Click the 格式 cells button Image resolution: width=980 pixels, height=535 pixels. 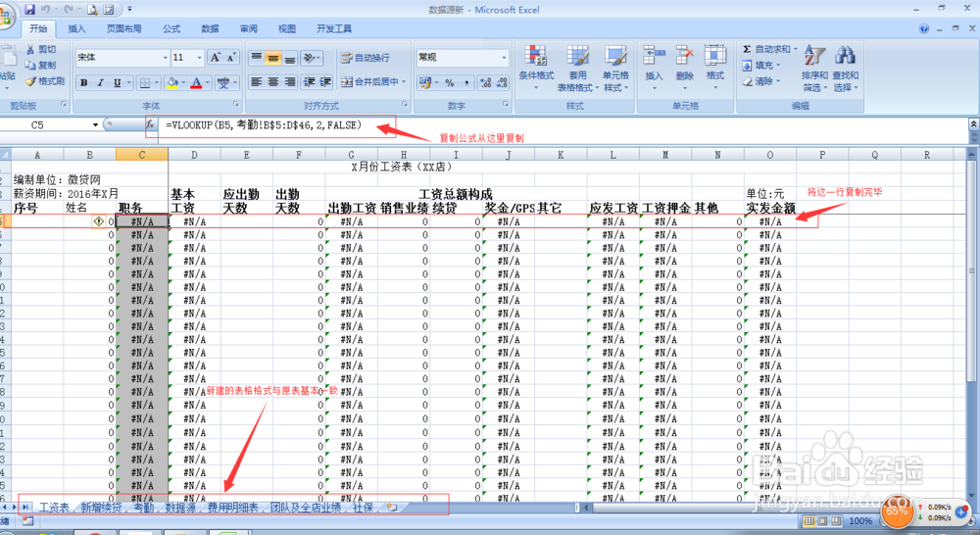(x=715, y=69)
